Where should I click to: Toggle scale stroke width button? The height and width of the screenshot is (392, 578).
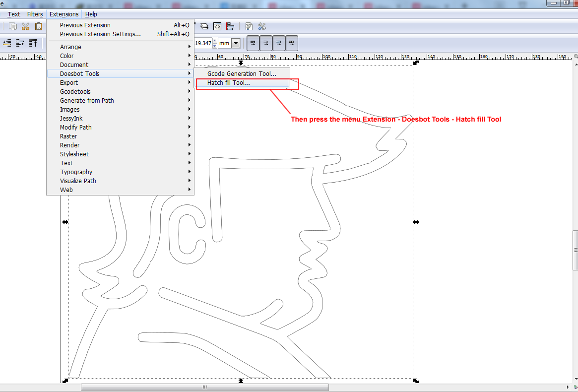pyautogui.click(x=253, y=43)
